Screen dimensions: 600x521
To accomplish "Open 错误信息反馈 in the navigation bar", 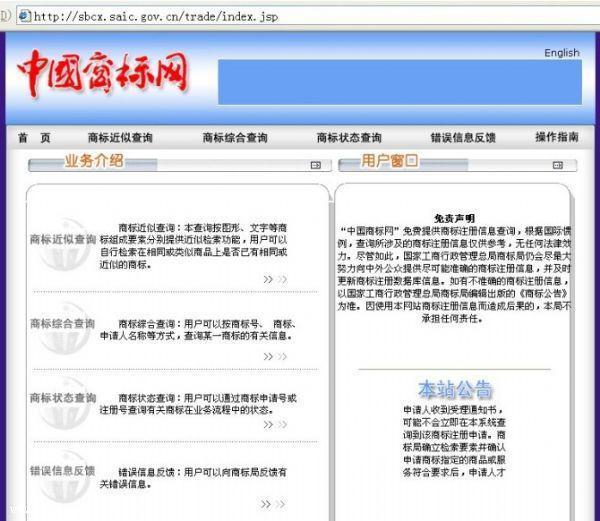I will (463, 138).
